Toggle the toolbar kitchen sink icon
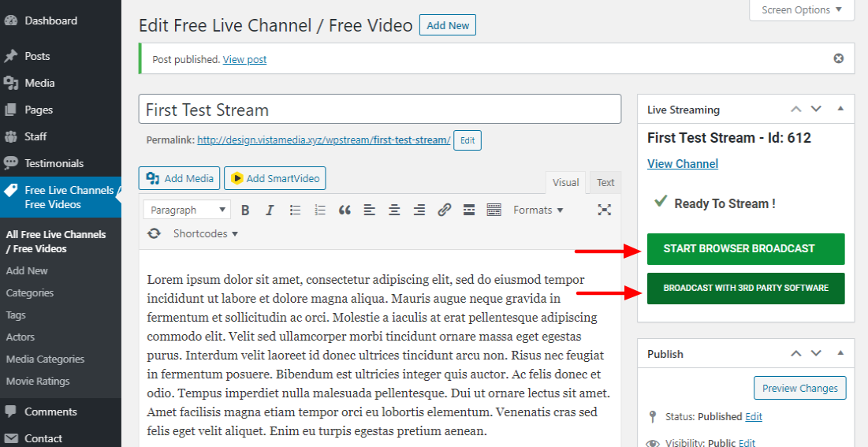 [x=494, y=210]
